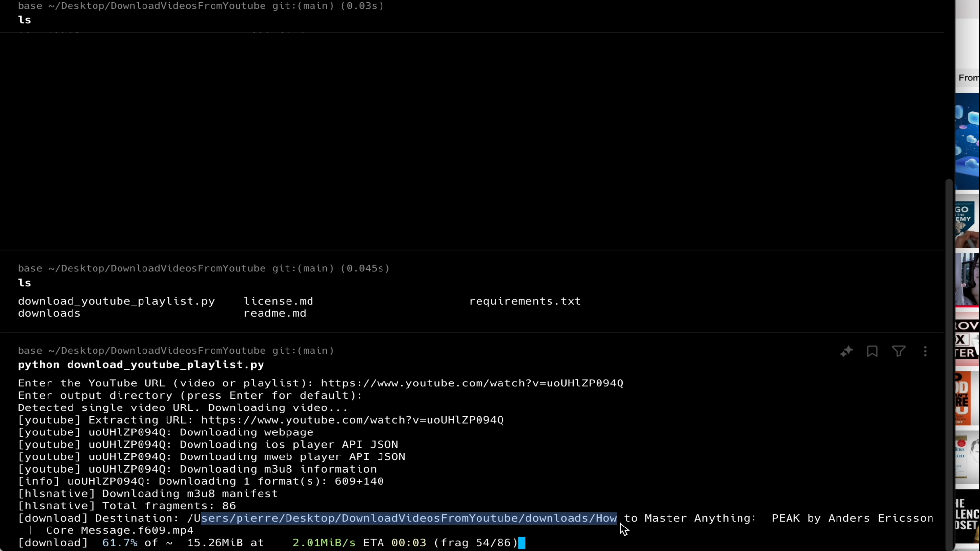The height and width of the screenshot is (551, 980).
Task: Click the YouTube URL in terminal output
Action: 472,383
